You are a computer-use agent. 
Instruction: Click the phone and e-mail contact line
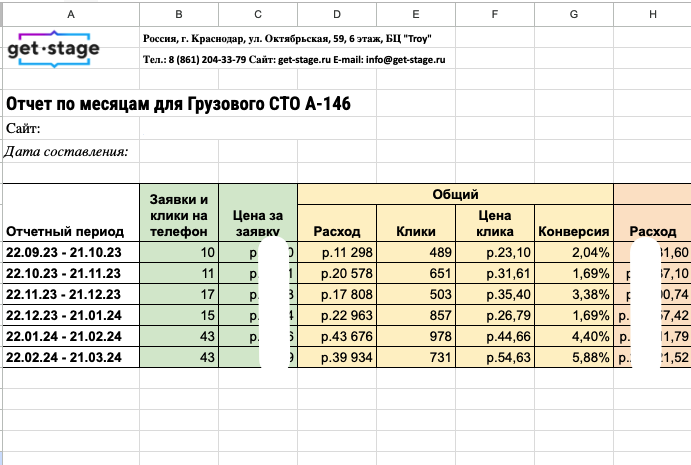coord(294,60)
